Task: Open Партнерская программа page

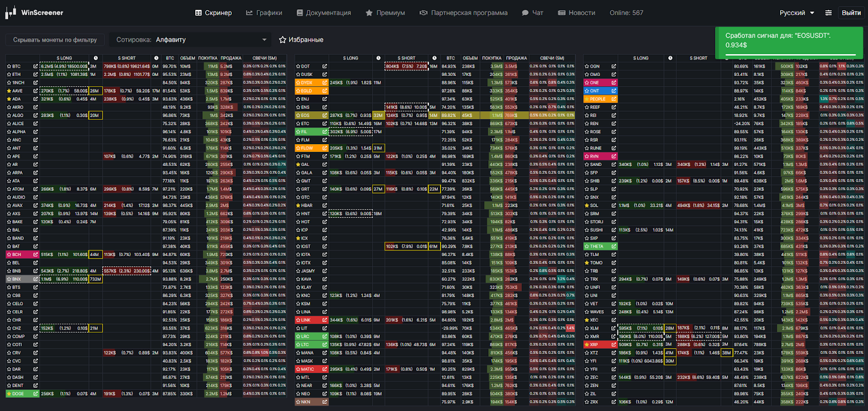Action: 464,12
